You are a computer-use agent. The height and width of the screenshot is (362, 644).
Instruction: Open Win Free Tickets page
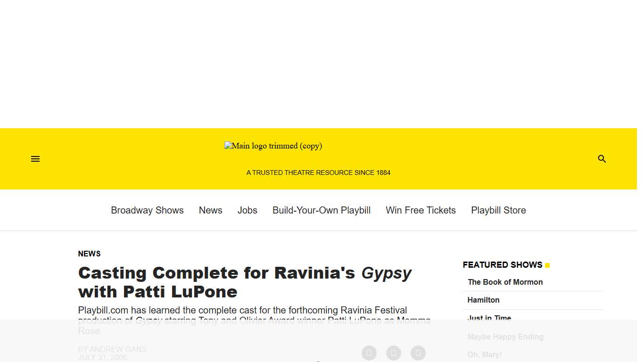pos(421,210)
